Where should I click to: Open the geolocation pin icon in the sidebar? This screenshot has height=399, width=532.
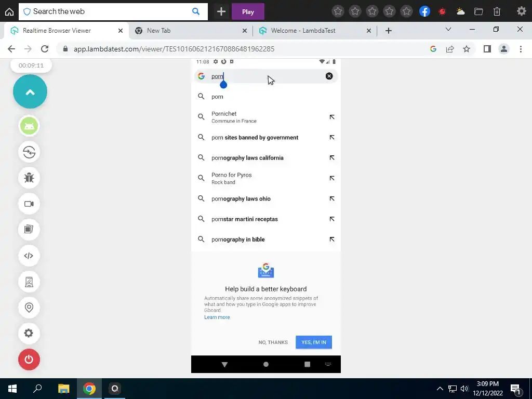tap(29, 308)
